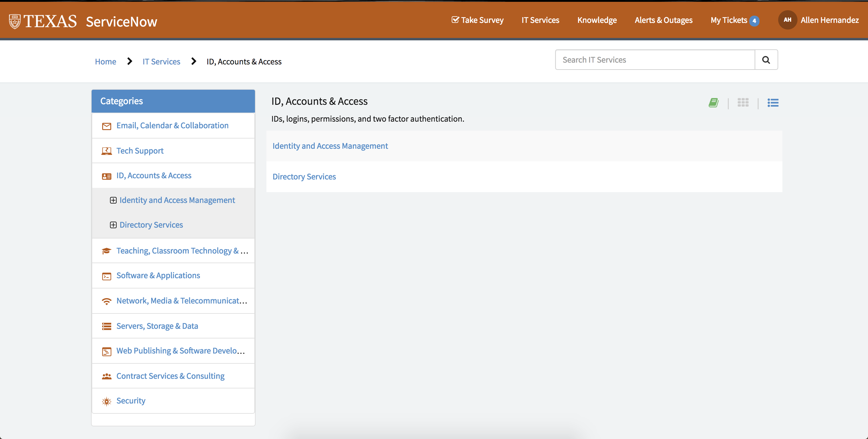Click the Texas shield logo
The image size is (868, 439).
coord(15,22)
